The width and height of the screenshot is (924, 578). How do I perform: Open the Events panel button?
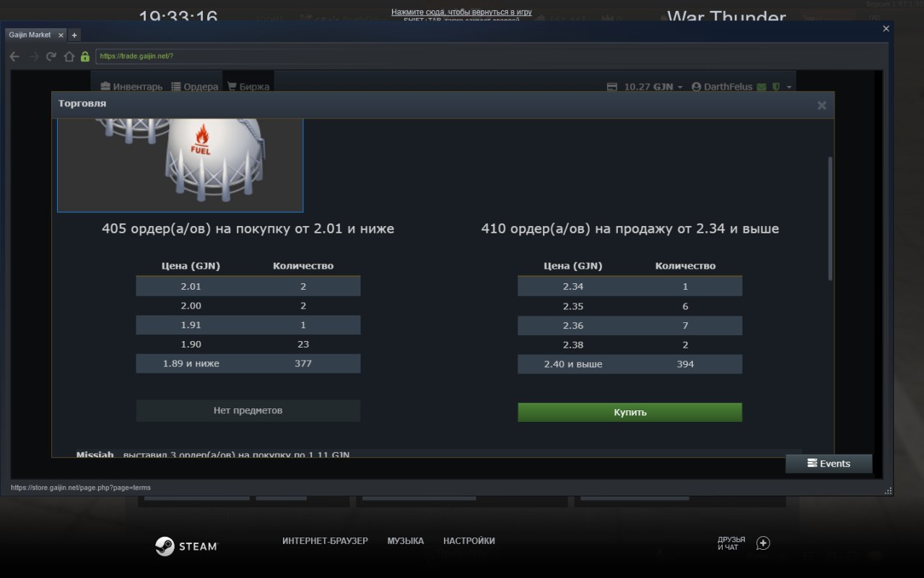[x=829, y=463]
